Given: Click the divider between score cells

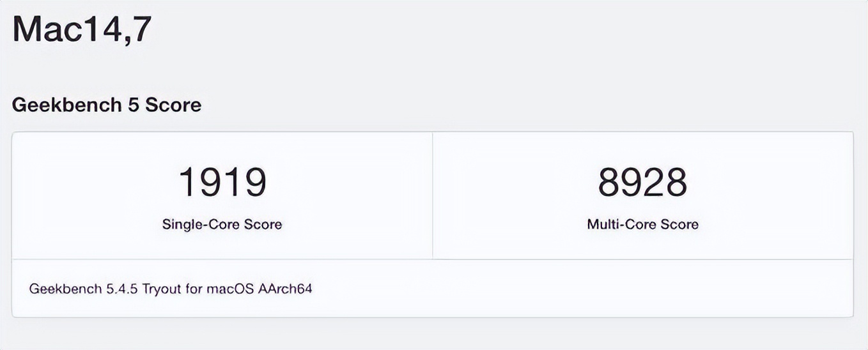Looking at the screenshot, I should 433,195.
